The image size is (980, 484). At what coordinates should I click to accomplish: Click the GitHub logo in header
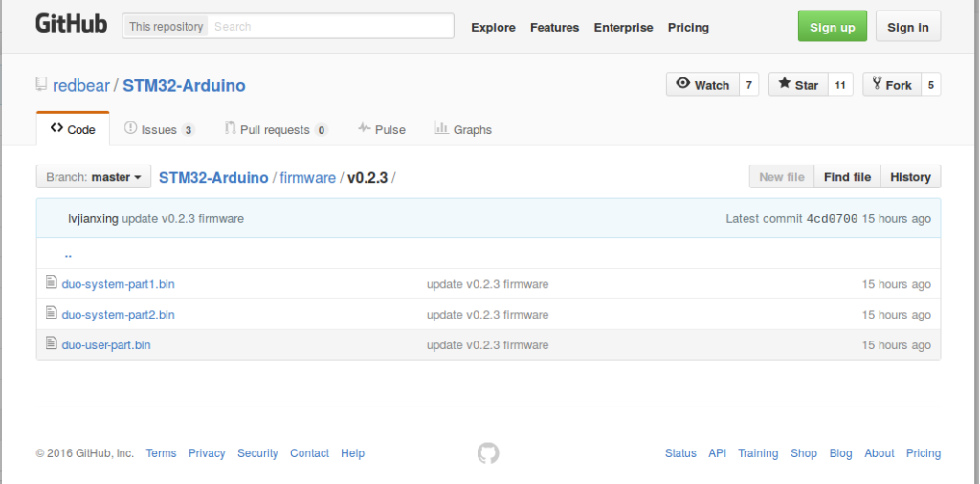pos(71,25)
